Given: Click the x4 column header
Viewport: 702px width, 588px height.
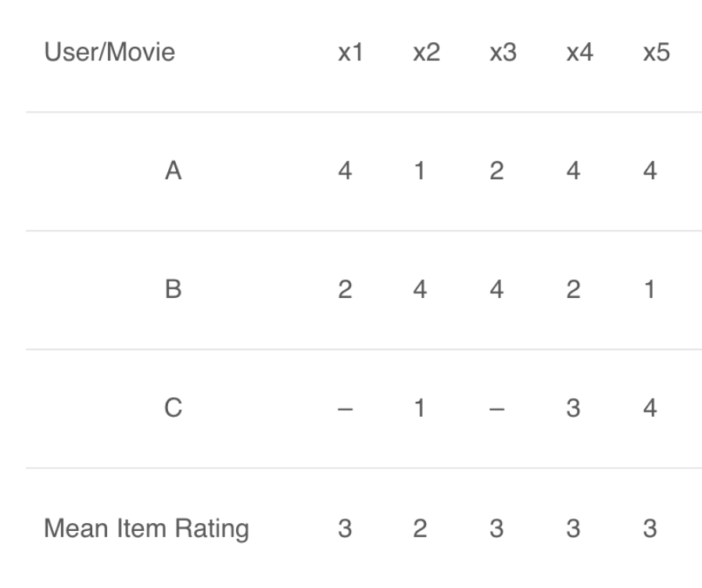Looking at the screenshot, I should (x=575, y=53).
